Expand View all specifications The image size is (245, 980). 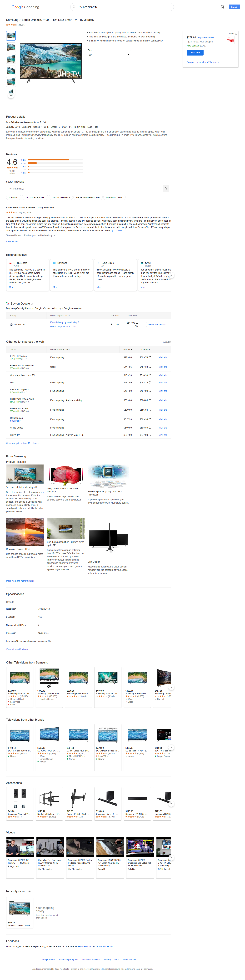click(x=17, y=649)
